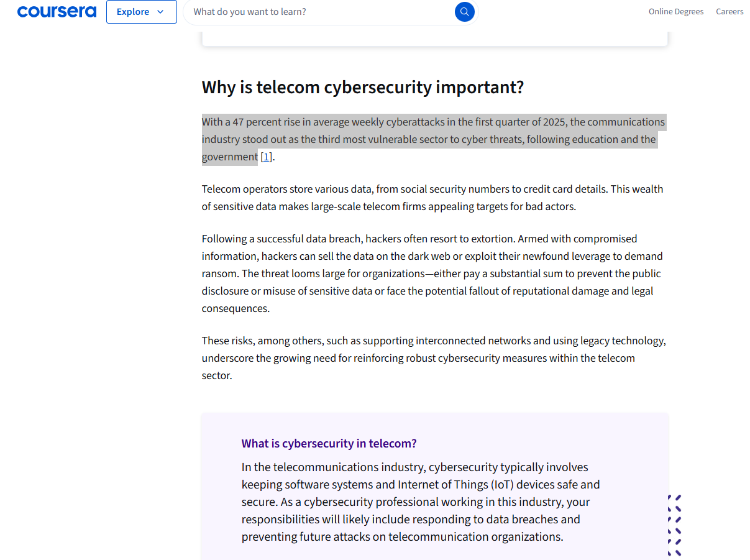The width and height of the screenshot is (750, 560).
Task: Open citation link [1]
Action: (x=267, y=157)
